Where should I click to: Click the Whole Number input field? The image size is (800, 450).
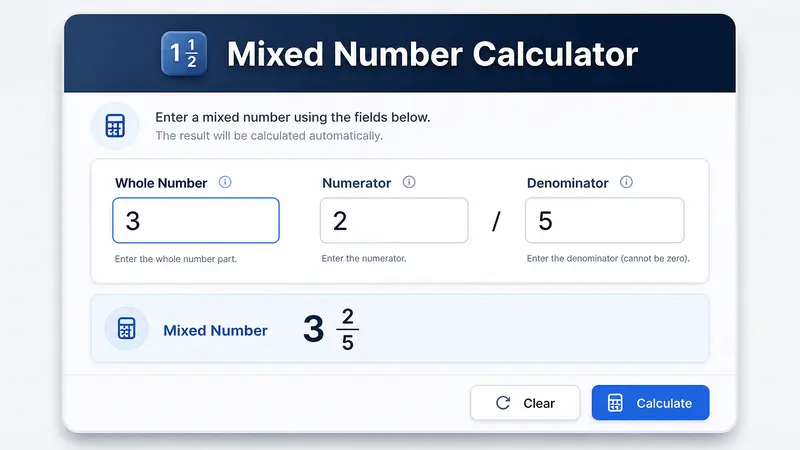(x=196, y=220)
